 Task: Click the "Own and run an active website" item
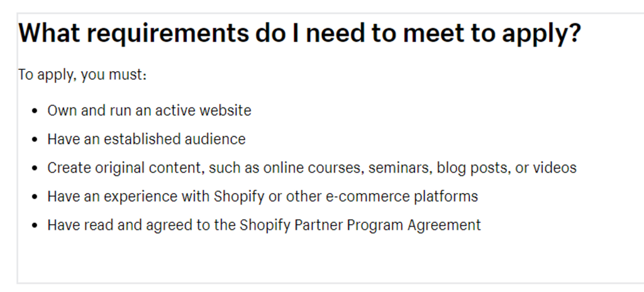tap(149, 111)
